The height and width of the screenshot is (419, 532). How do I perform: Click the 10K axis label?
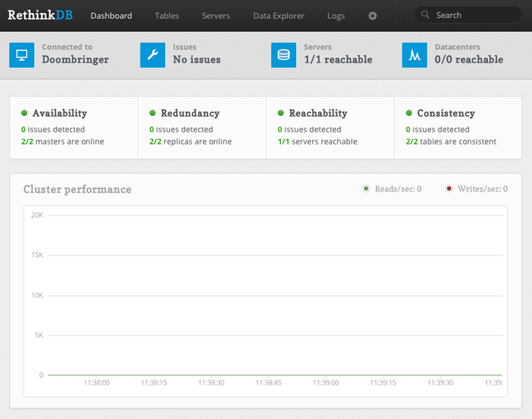point(37,296)
